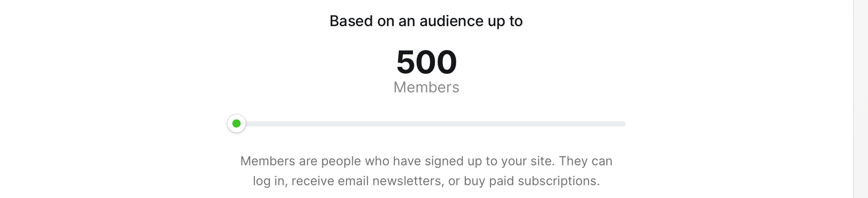Select the large 500 member count
This screenshot has height=198, width=868.
pyautogui.click(x=427, y=62)
